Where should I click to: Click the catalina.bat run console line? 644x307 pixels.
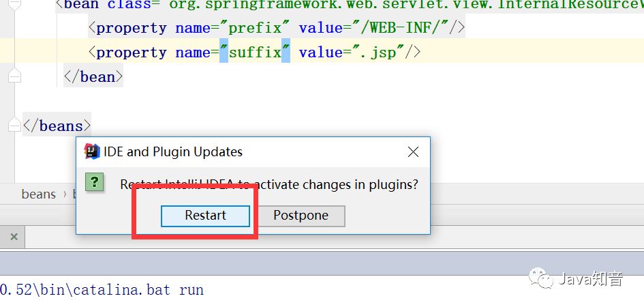[102, 290]
